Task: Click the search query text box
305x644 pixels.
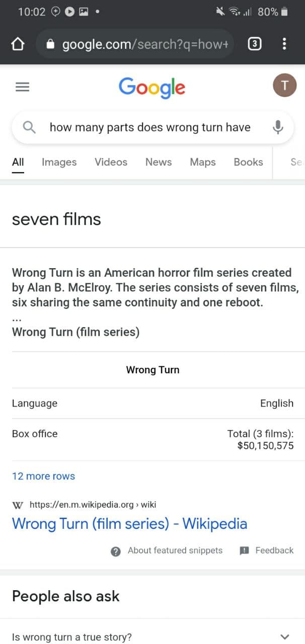Action: (x=150, y=127)
